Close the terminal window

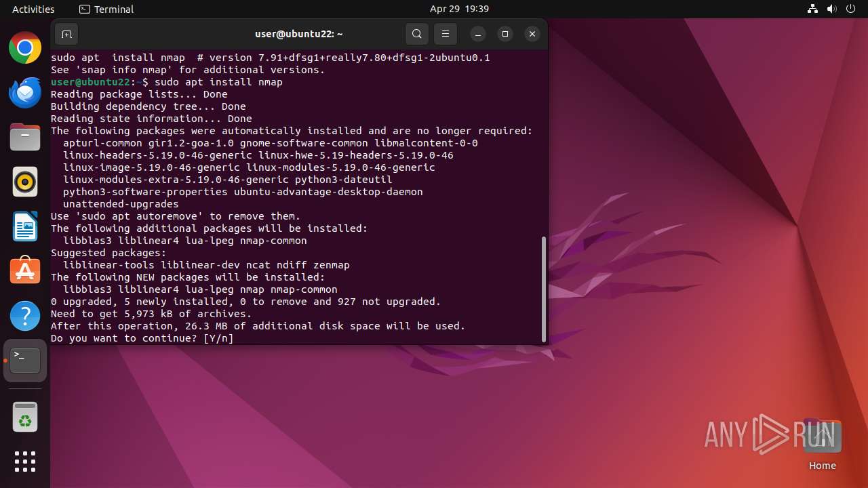(532, 34)
